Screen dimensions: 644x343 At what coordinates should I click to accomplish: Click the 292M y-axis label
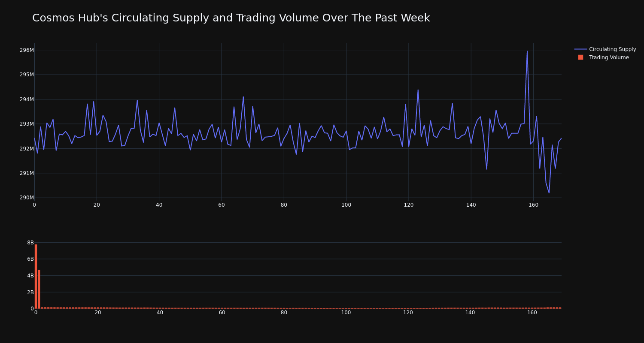(27, 149)
